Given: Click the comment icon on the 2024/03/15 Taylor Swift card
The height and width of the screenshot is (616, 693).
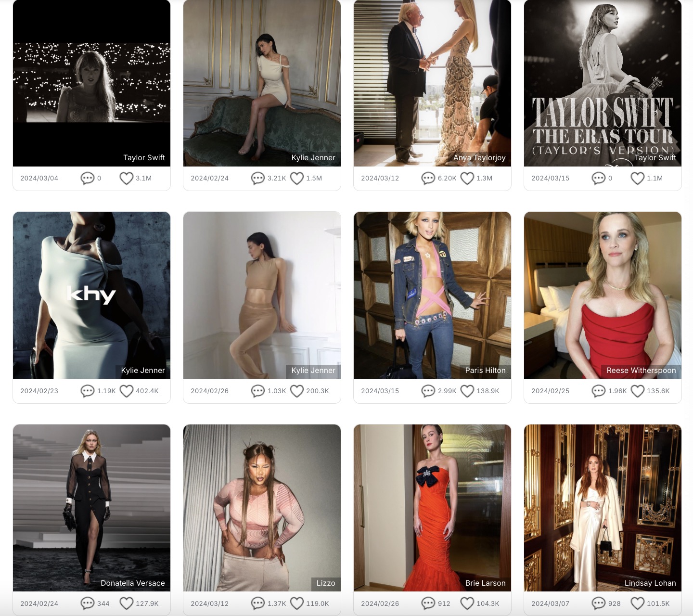Looking at the screenshot, I should tap(599, 179).
